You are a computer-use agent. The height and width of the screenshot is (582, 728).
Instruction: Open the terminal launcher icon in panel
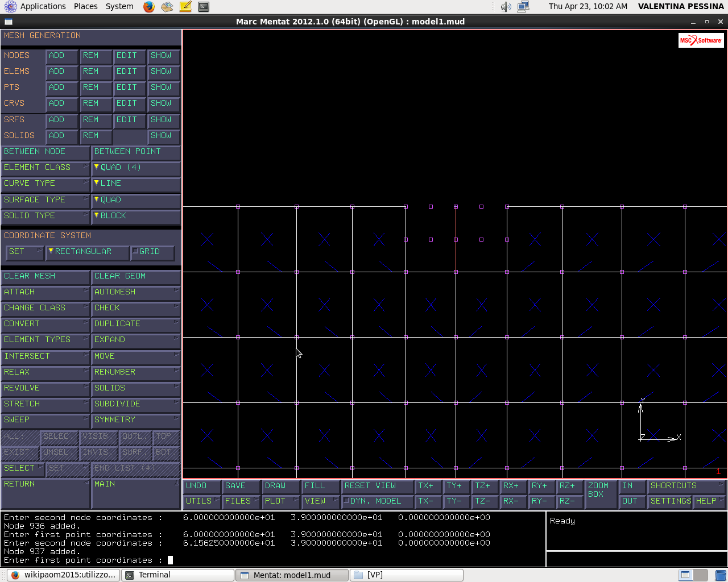pyautogui.click(x=204, y=7)
